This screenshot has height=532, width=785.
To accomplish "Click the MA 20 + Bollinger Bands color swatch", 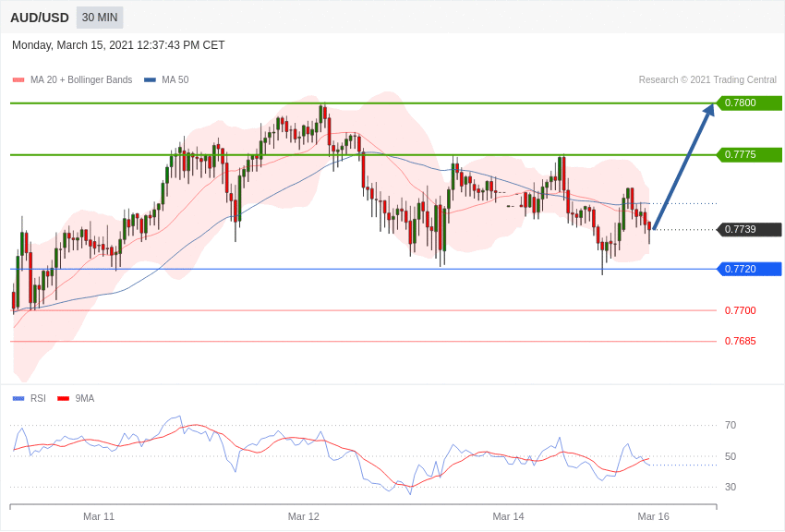I will pyautogui.click(x=18, y=80).
